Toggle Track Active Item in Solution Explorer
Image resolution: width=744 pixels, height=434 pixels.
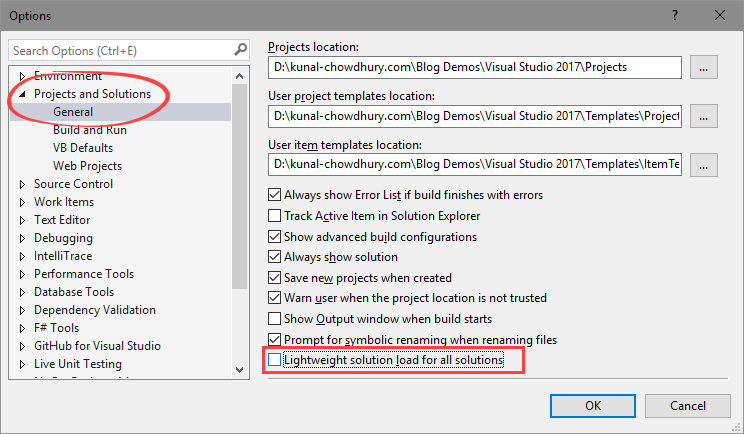coord(275,216)
